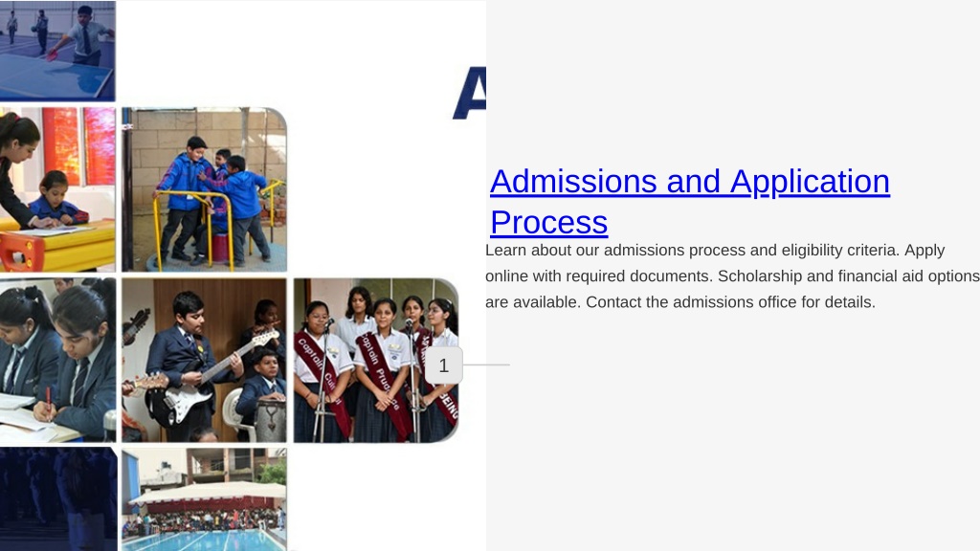This screenshot has width=980, height=551.
Task: View the swimming pool photo
Action: coord(205,499)
